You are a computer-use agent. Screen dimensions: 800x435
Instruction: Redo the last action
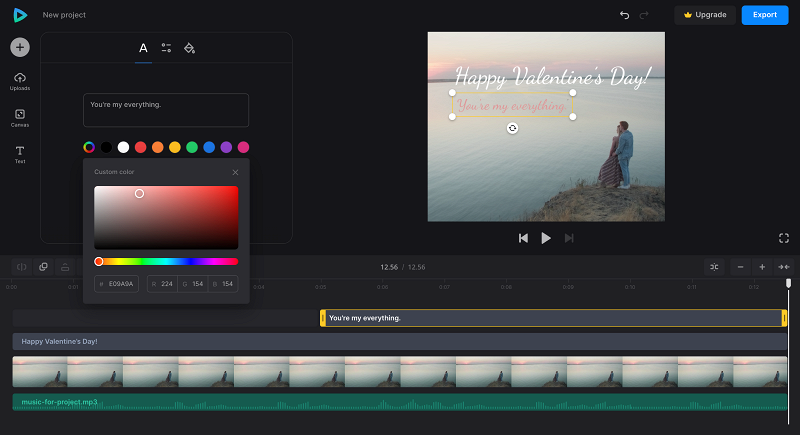click(644, 15)
